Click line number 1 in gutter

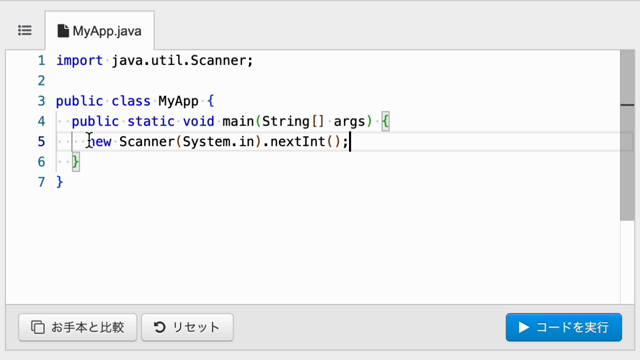click(x=41, y=60)
